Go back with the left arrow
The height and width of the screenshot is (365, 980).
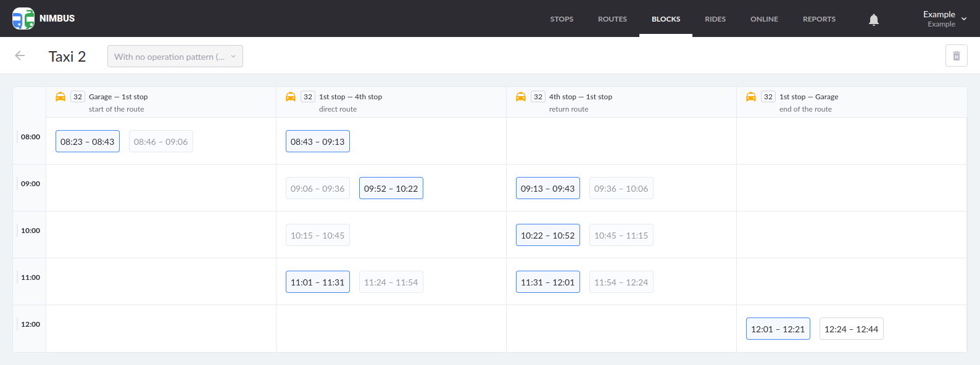click(x=20, y=56)
